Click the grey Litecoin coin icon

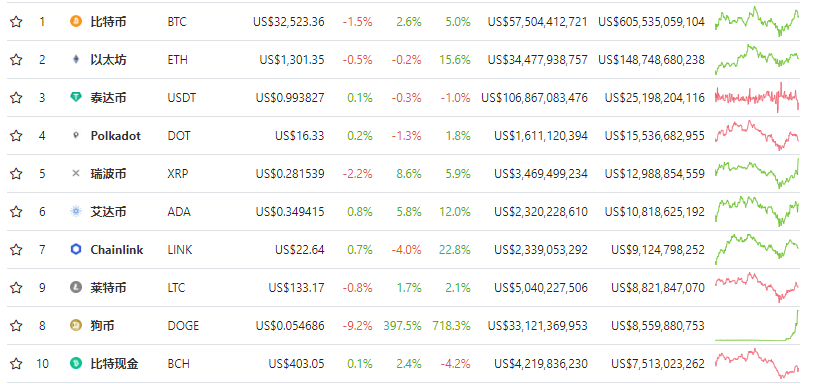click(76, 287)
